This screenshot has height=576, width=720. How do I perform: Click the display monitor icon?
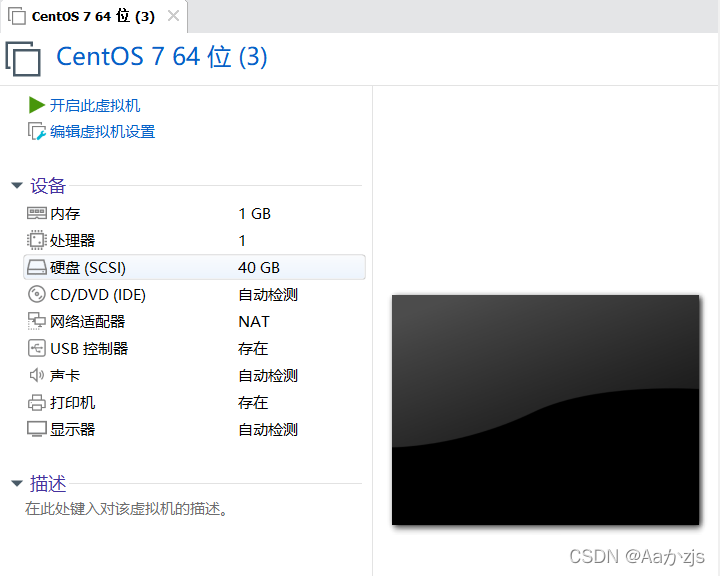coord(37,429)
